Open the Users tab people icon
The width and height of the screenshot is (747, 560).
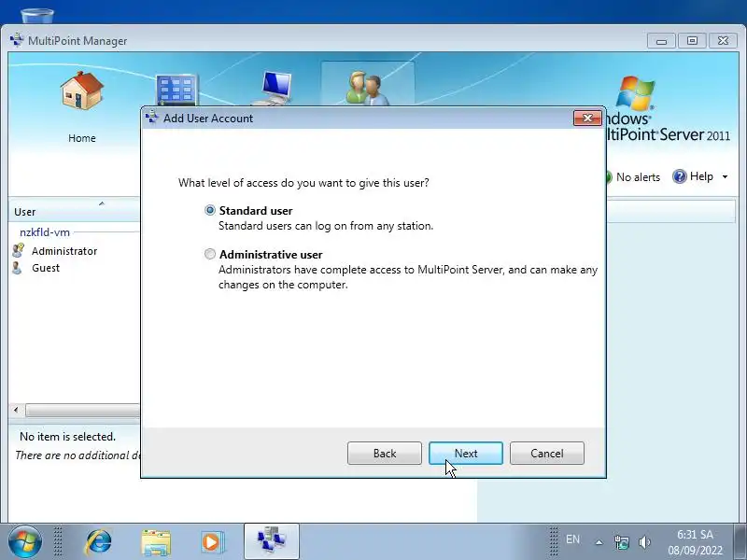click(x=367, y=88)
